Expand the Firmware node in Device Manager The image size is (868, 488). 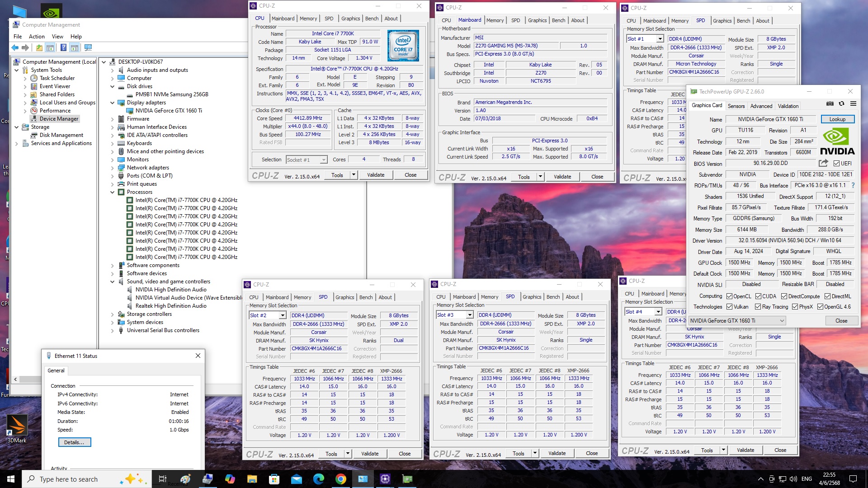click(112, 119)
